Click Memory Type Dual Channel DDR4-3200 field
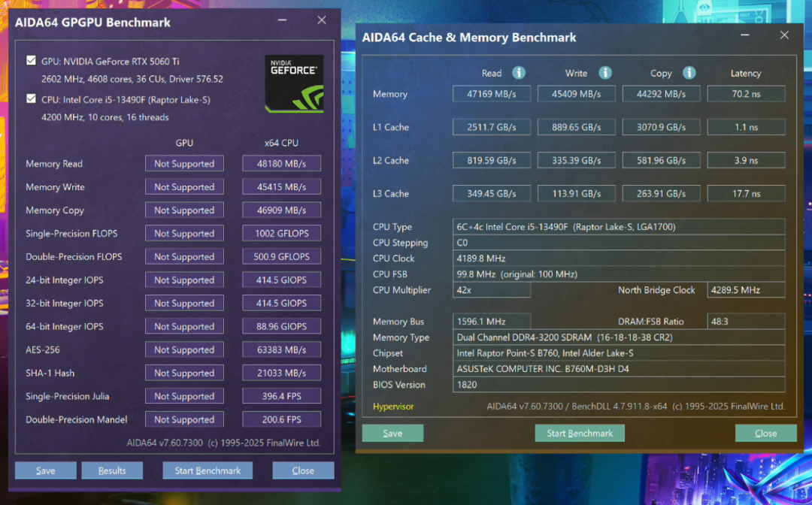Viewport: 812px width, 505px height. point(619,337)
